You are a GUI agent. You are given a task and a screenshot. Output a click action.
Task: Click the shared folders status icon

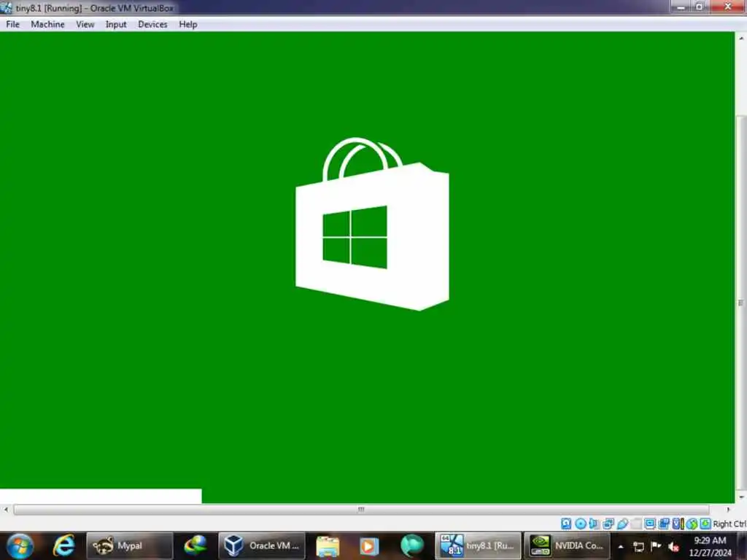point(636,524)
